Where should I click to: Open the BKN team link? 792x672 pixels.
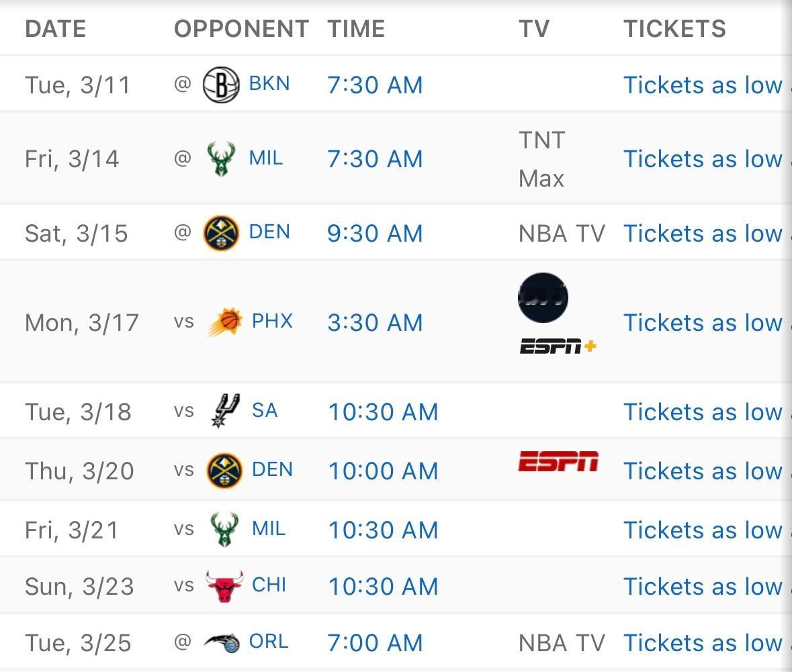(269, 84)
